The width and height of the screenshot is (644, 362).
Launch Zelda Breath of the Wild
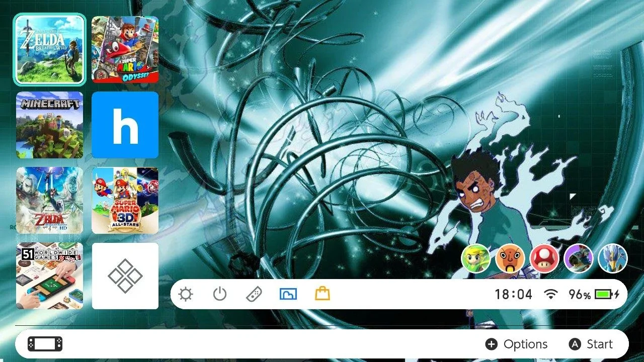(50, 49)
